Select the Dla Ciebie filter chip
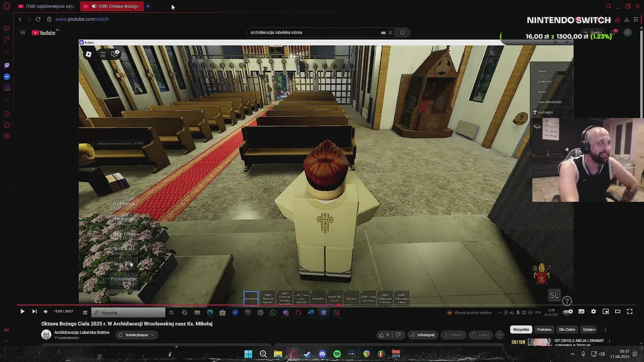644x362 pixels. tap(567, 330)
